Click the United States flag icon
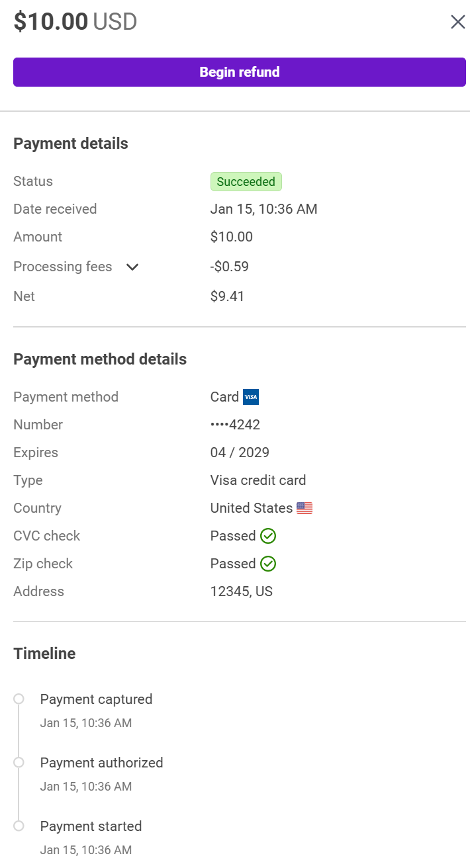 pos(305,508)
